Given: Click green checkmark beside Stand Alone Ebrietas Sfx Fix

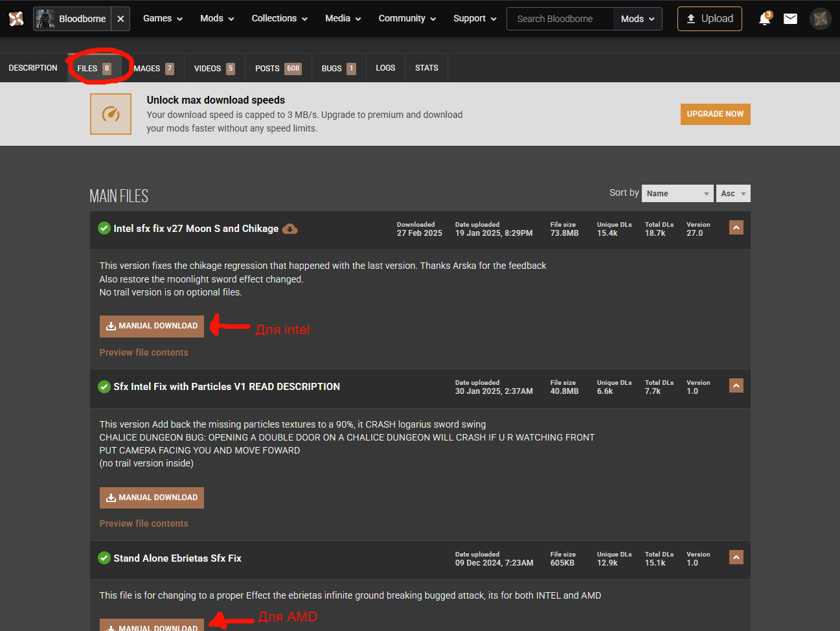Looking at the screenshot, I should (x=104, y=558).
